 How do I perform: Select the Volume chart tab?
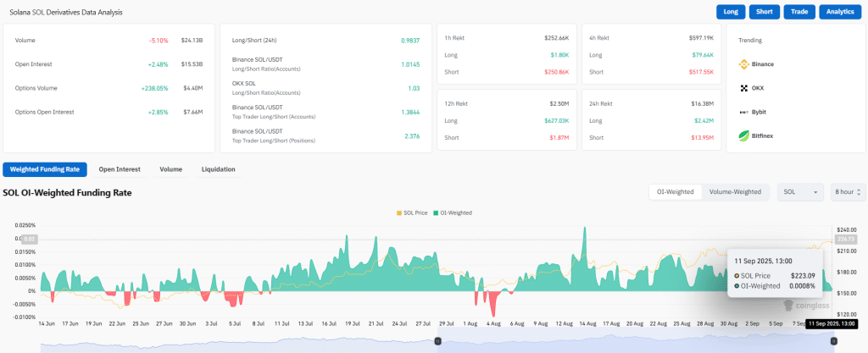coord(170,169)
